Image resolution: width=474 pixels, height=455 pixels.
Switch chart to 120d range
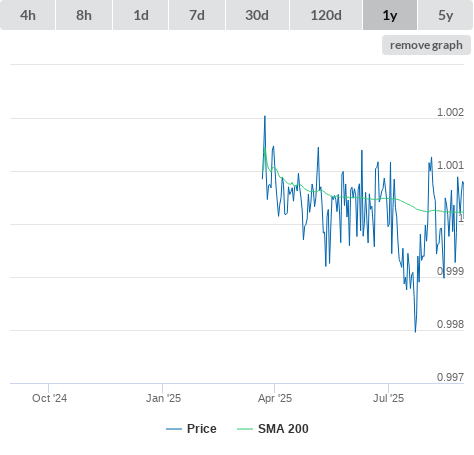[326, 15]
